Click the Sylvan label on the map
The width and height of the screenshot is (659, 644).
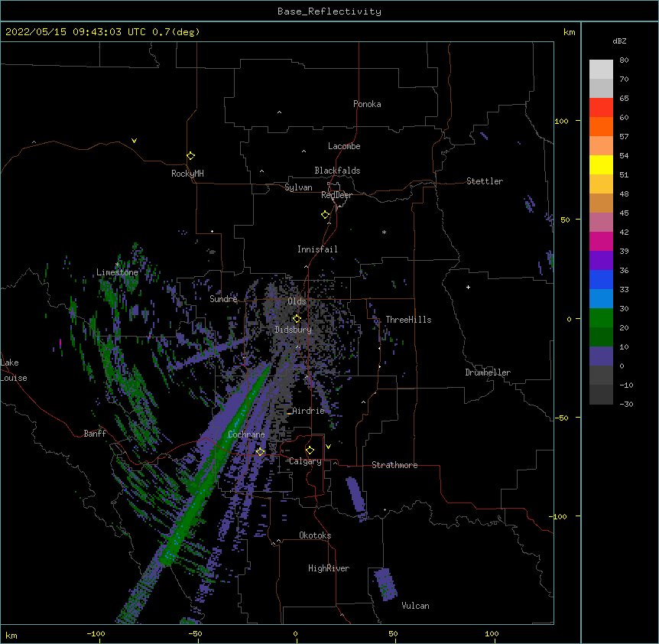pyautogui.click(x=298, y=187)
